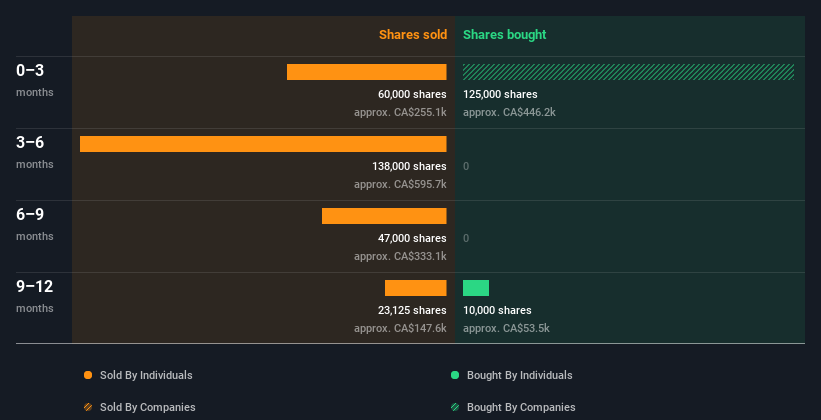
Task: Select the Shares bought column header
Action: tap(504, 35)
